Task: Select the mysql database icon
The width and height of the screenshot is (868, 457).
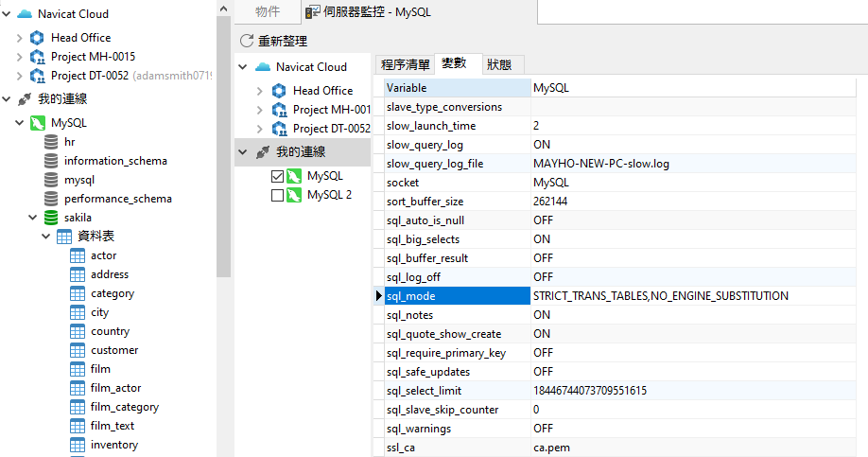Action: coord(51,180)
